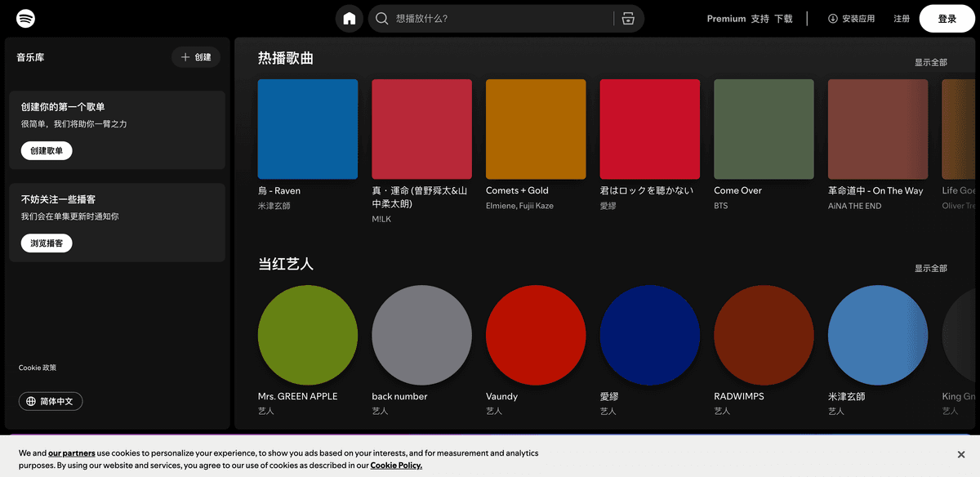980x477 pixels.
Task: Open the 下载 link
Action: 783,19
